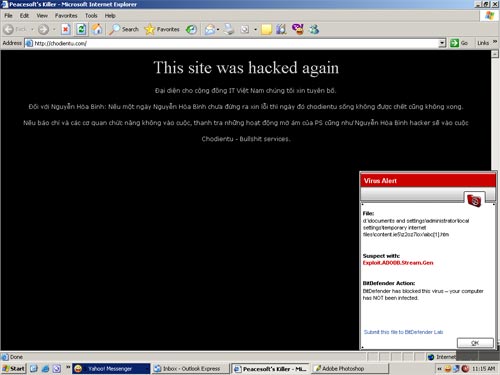The width and height of the screenshot is (500, 375).
Task: Click the red BitDefender tray icon
Action: click(x=465, y=368)
